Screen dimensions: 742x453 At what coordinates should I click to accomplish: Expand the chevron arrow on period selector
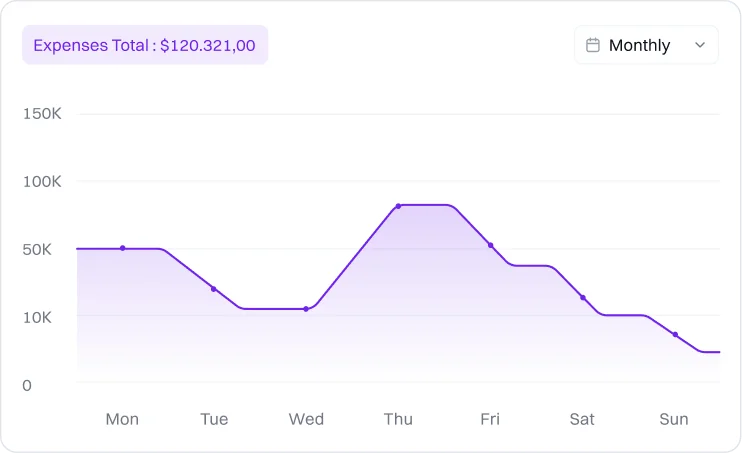(700, 45)
